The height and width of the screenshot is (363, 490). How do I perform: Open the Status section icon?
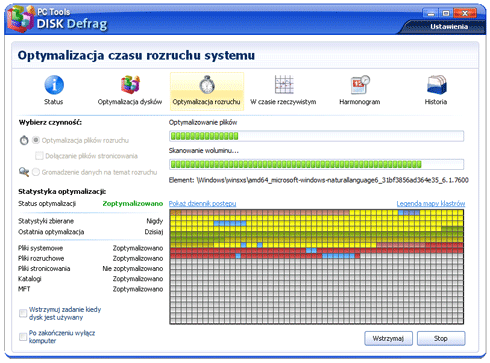pyautogui.click(x=54, y=85)
